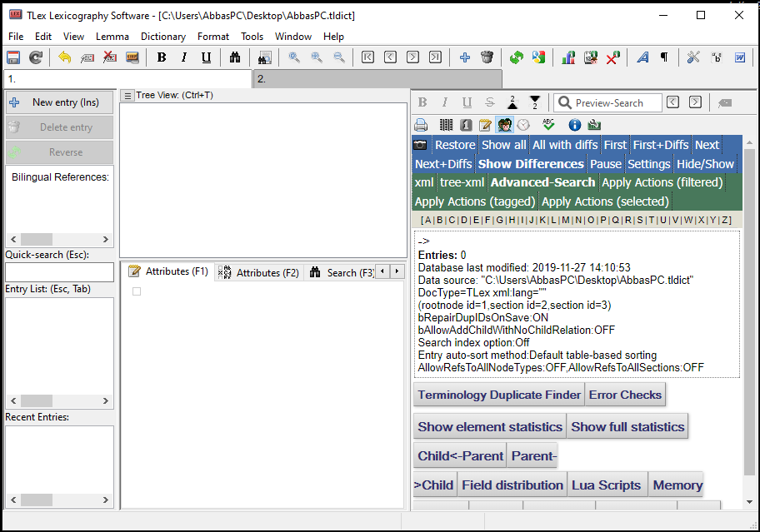This screenshot has width=760, height=532.
Task: Open the Tools menu
Action: click(x=252, y=37)
